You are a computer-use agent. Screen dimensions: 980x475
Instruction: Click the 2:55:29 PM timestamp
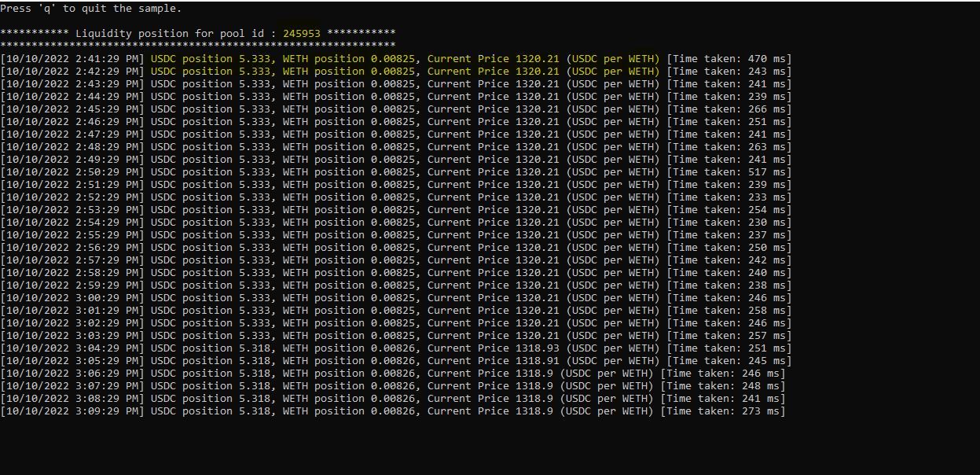click(x=72, y=235)
